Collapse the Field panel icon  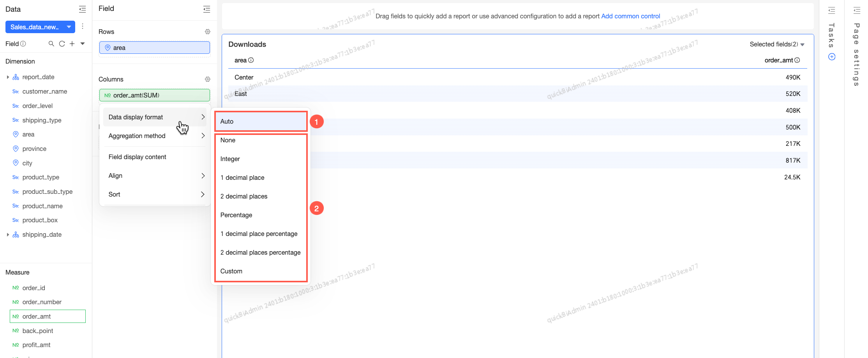(206, 9)
